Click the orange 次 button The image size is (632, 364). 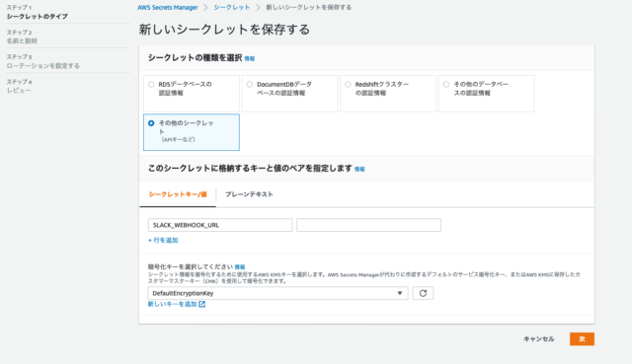point(582,339)
